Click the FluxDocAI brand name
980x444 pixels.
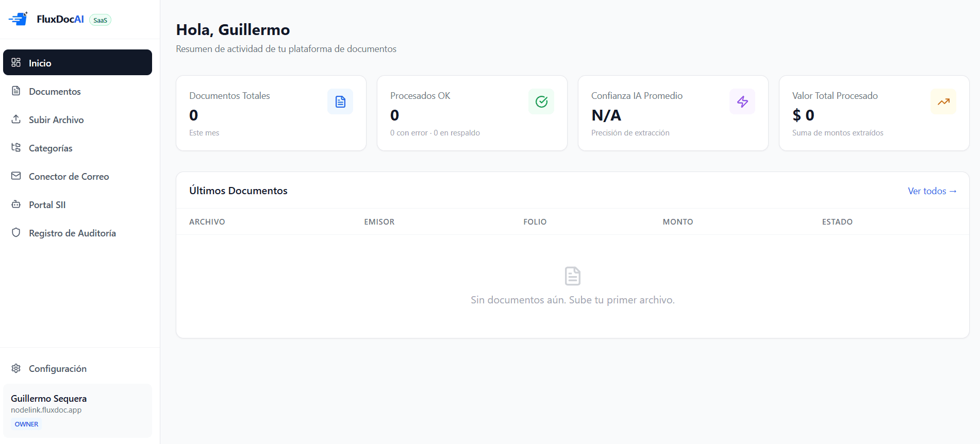(x=60, y=19)
